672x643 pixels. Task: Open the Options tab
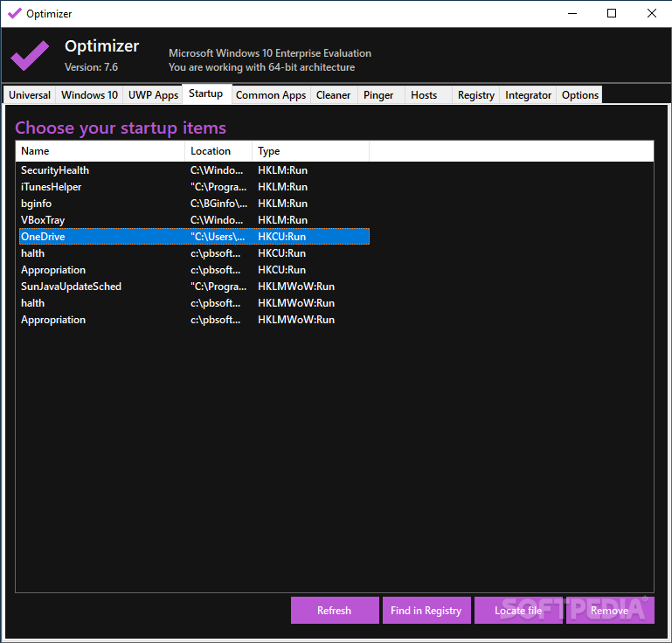pos(579,95)
